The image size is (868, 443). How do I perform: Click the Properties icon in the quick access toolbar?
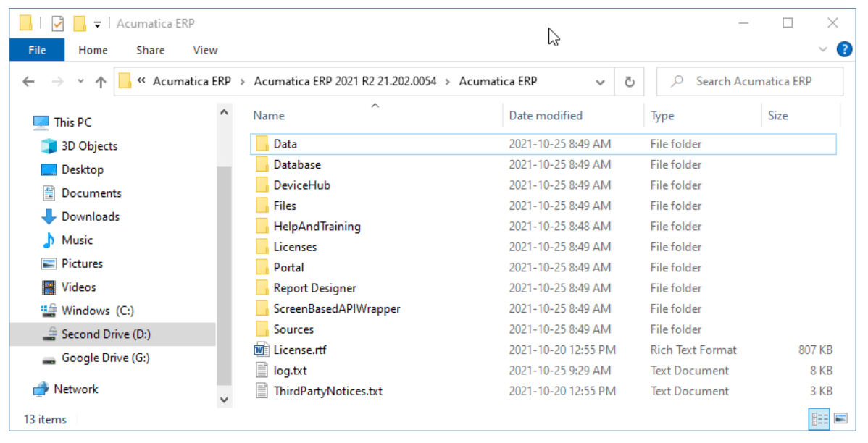[57, 23]
